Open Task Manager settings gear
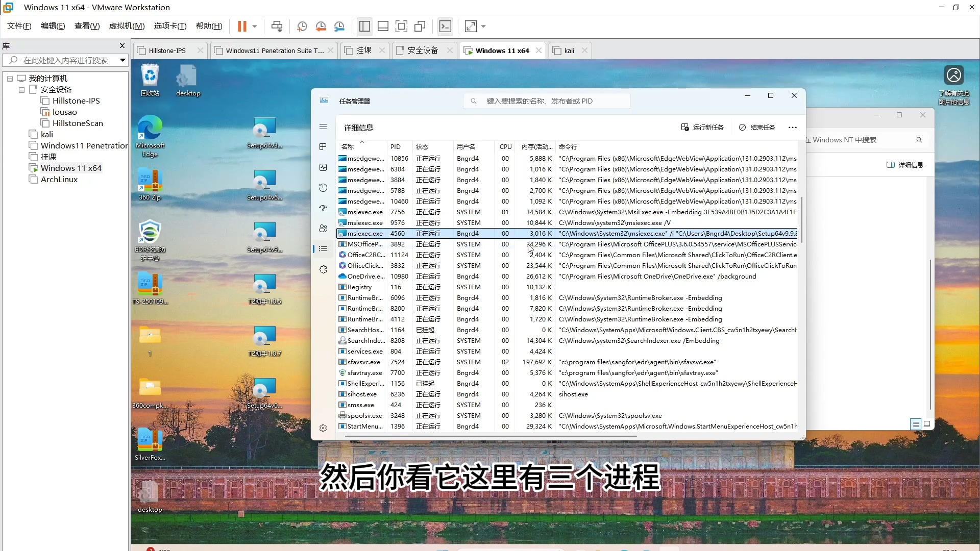 click(x=323, y=428)
